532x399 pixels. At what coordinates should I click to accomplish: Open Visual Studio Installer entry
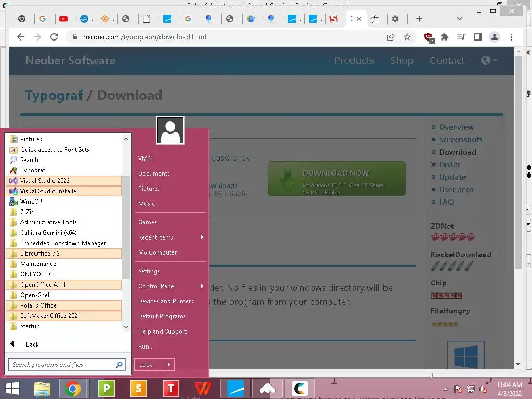pyautogui.click(x=64, y=191)
